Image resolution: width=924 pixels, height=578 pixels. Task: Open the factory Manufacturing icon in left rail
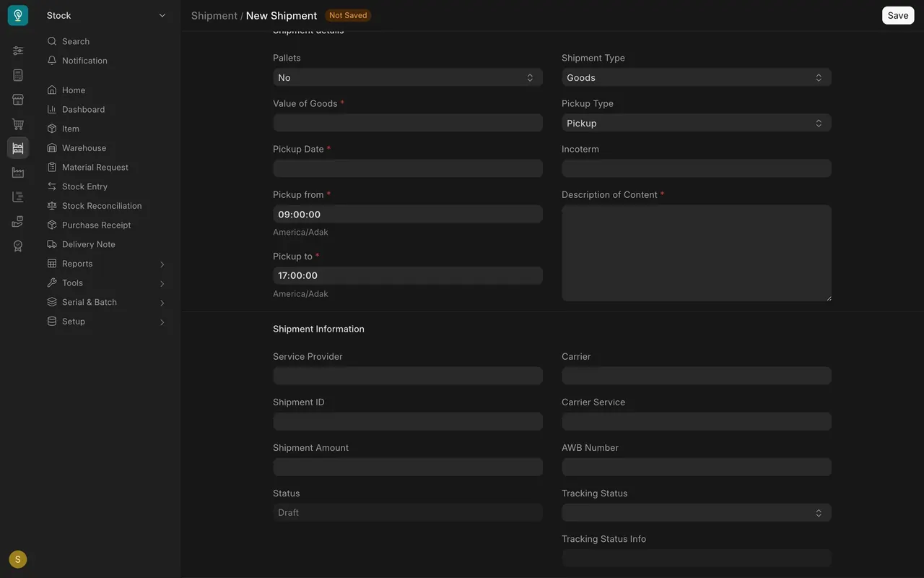click(x=18, y=173)
